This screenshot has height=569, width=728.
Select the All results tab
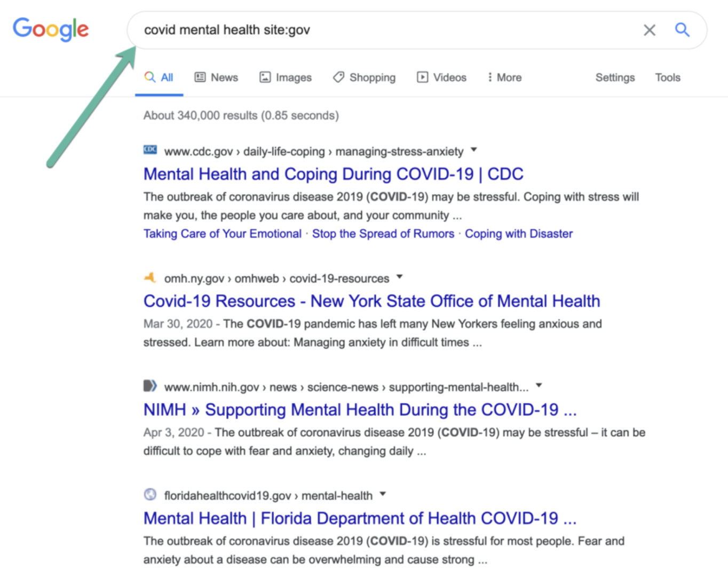point(159,77)
